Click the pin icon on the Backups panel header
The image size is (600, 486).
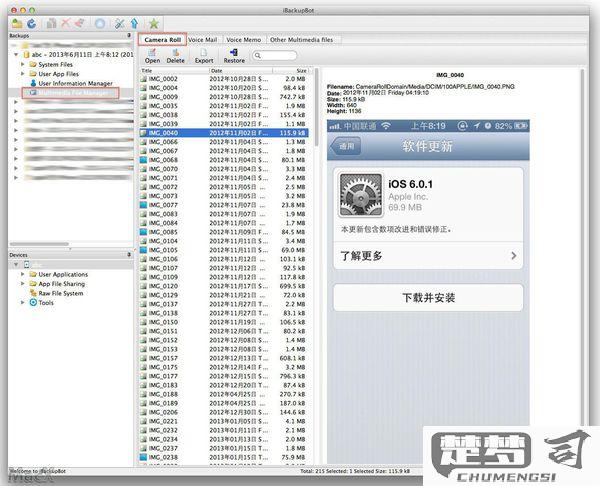[129, 35]
